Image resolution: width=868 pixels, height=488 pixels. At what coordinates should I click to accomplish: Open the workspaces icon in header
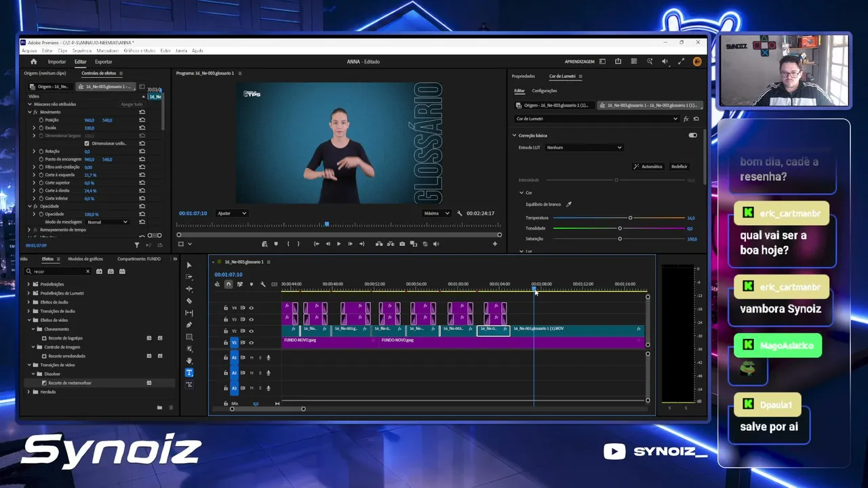pos(602,62)
